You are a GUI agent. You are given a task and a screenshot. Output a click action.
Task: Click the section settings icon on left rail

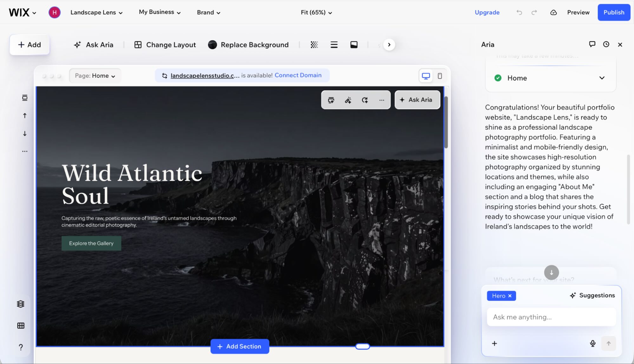(25, 98)
